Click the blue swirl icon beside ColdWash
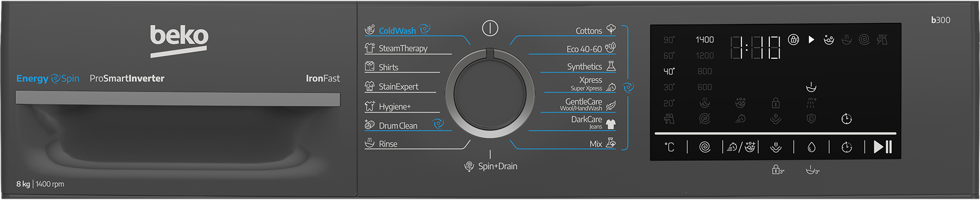 click(425, 29)
